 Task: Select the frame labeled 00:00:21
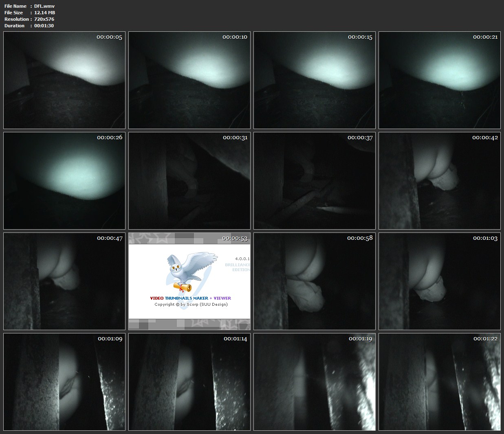click(440, 80)
